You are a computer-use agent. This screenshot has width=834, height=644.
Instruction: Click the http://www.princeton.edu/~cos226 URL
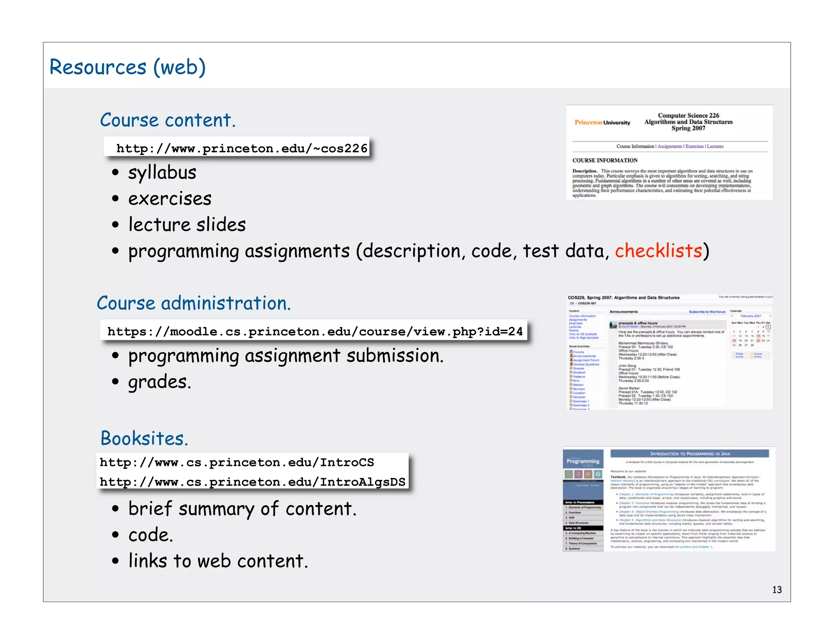tap(242, 149)
